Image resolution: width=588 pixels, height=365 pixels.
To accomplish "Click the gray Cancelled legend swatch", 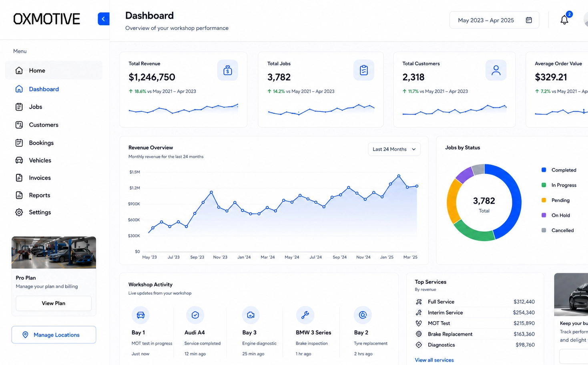I will (544, 230).
